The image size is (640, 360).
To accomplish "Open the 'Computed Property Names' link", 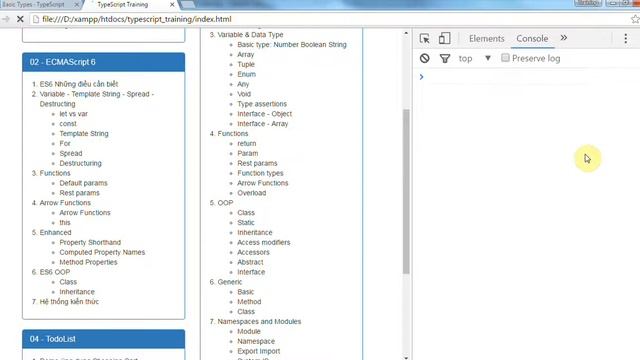I will pos(102,252).
